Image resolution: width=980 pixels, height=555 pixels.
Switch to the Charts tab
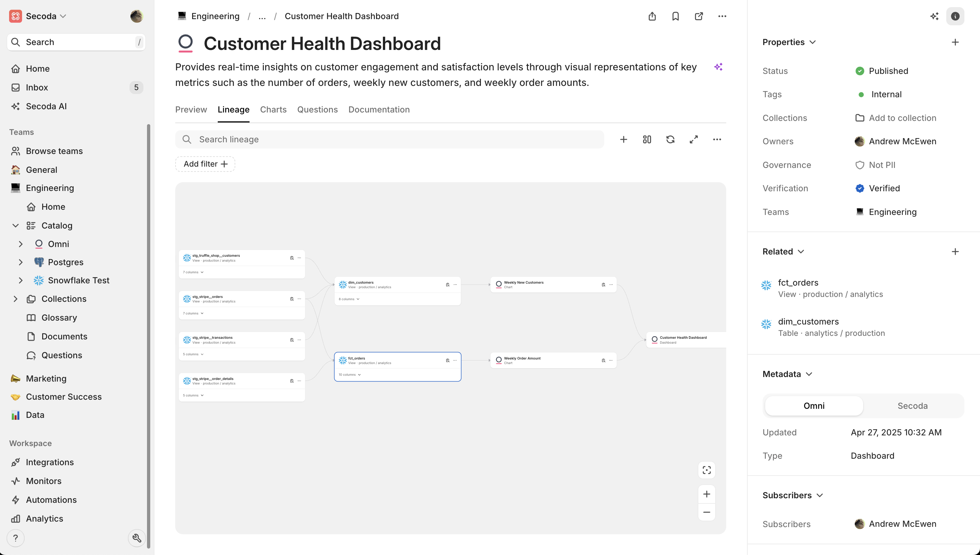273,110
